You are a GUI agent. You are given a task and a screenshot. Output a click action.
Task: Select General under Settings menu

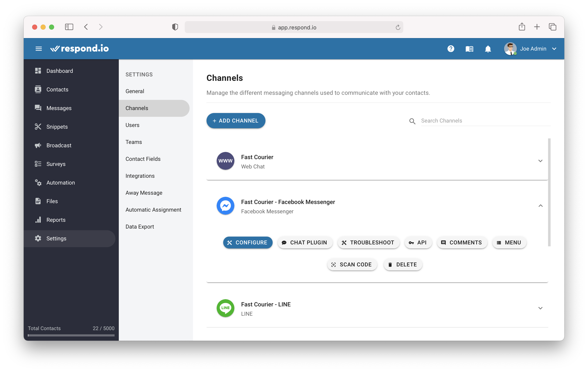(134, 91)
